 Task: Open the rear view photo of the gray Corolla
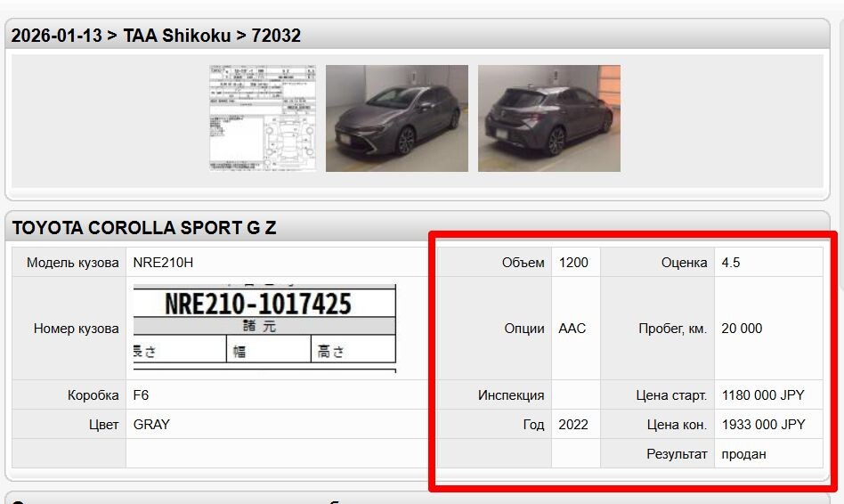point(549,118)
